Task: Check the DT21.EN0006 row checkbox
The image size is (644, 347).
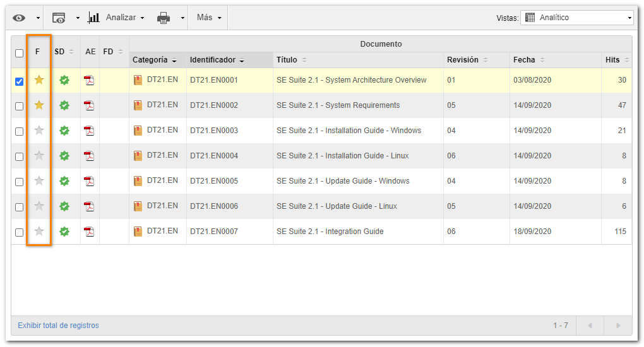Action: click(x=20, y=208)
